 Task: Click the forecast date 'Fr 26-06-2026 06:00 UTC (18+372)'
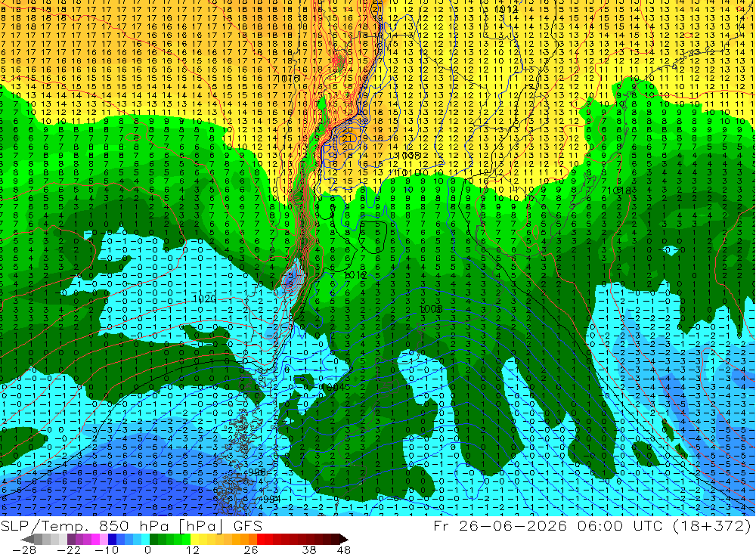pos(592,525)
